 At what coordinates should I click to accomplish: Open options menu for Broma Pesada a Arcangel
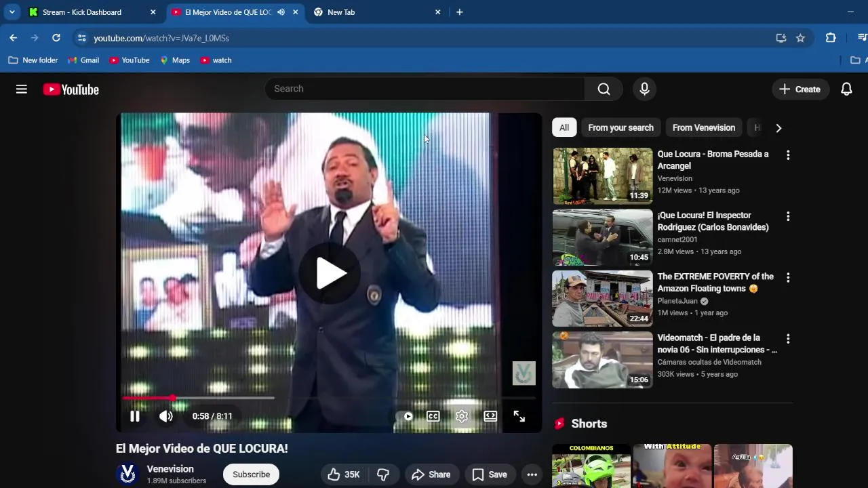point(787,155)
